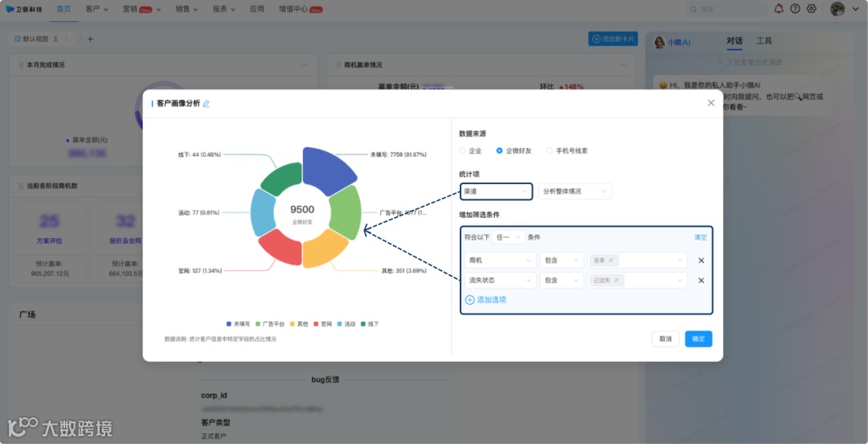868x444 pixels.
Task: Click 方案评估 stage link
Action: coord(49,241)
